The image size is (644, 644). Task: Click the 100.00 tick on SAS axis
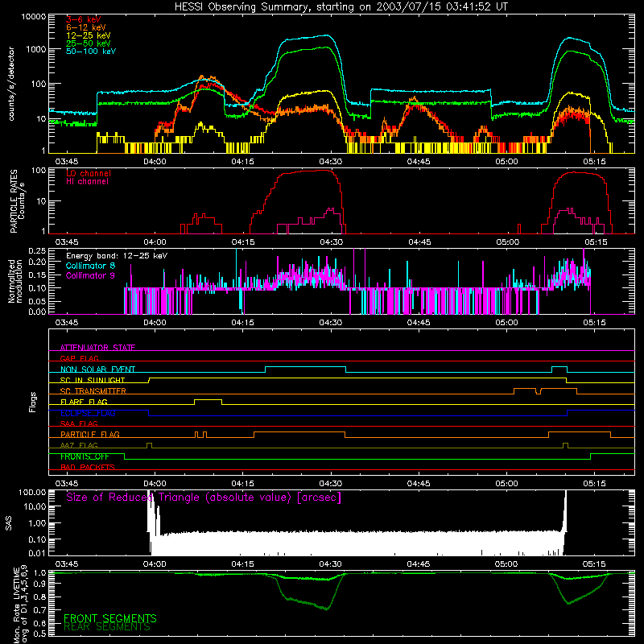[x=32, y=493]
